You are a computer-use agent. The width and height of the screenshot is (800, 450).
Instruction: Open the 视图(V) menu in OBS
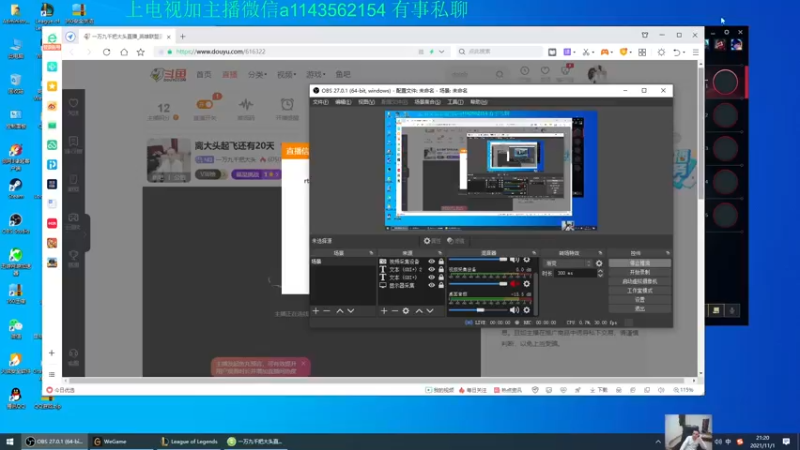coord(366,102)
